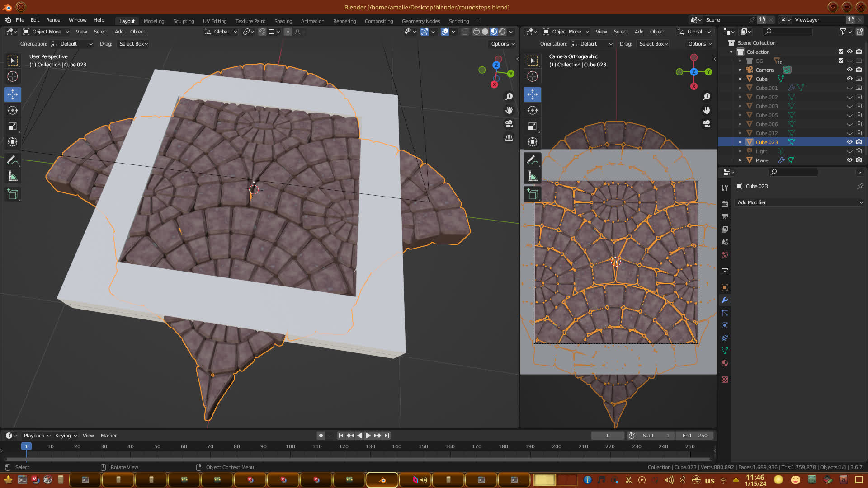The image size is (868, 488).
Task: Switch to the Shading workspace tab
Action: pos(283,21)
